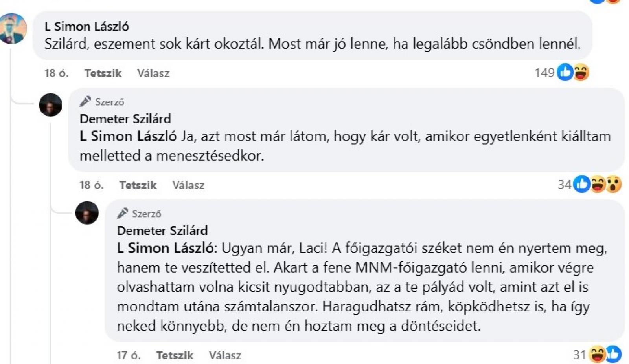
Task: Open the 18 ó. timestamp of top comment
Action: [x=56, y=73]
